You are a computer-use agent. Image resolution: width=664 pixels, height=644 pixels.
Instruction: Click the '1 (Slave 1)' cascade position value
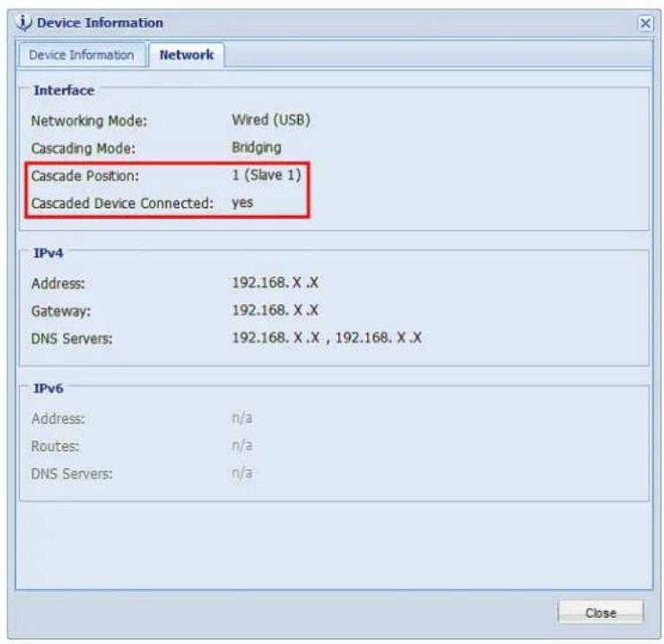(266, 175)
